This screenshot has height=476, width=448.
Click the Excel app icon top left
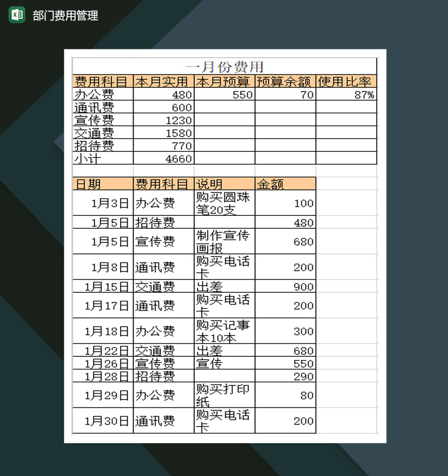tap(16, 16)
